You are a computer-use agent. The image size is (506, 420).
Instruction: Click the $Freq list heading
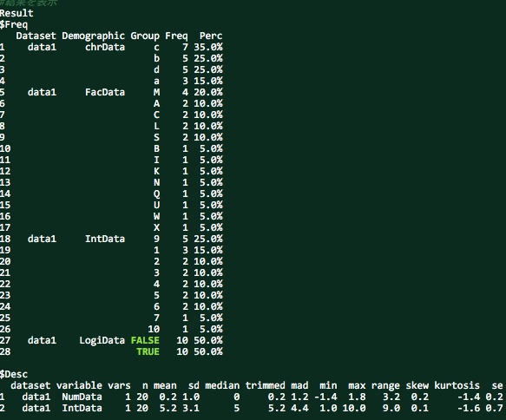pos(14,25)
